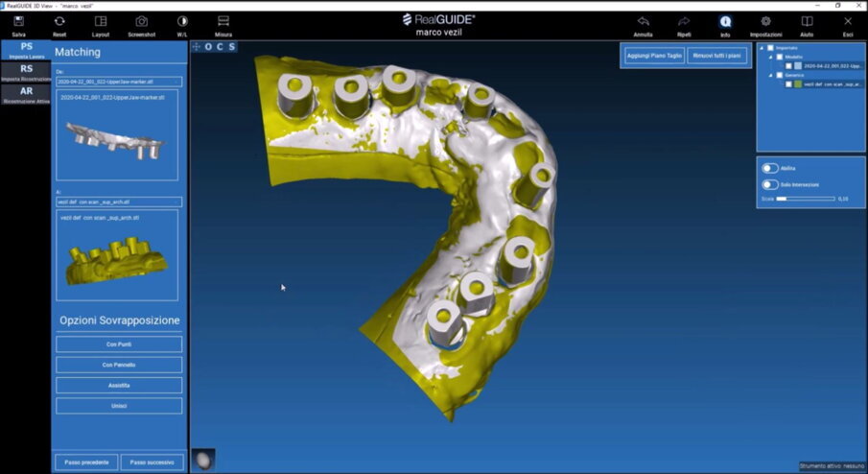
Task: Select 2020-04-22_001_022-Upp... tree row
Action: pyautogui.click(x=833, y=66)
